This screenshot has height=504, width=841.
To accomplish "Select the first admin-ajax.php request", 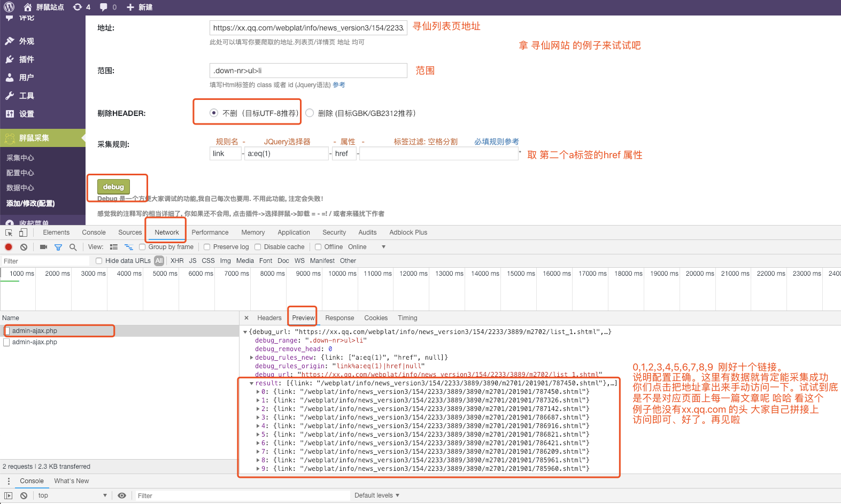I will coord(119,331).
